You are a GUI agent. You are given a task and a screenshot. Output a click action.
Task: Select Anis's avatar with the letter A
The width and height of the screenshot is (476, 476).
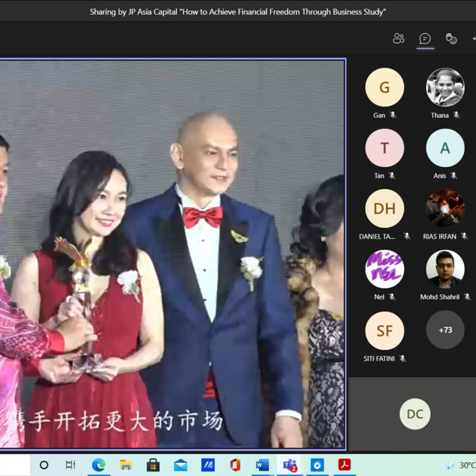pos(445,148)
